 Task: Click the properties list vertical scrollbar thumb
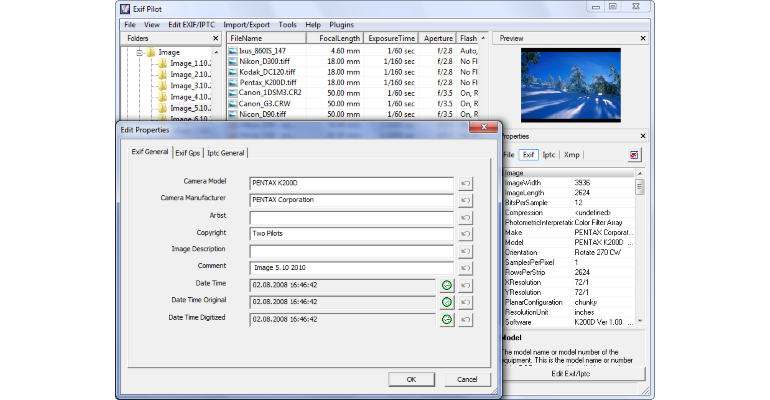click(x=639, y=187)
